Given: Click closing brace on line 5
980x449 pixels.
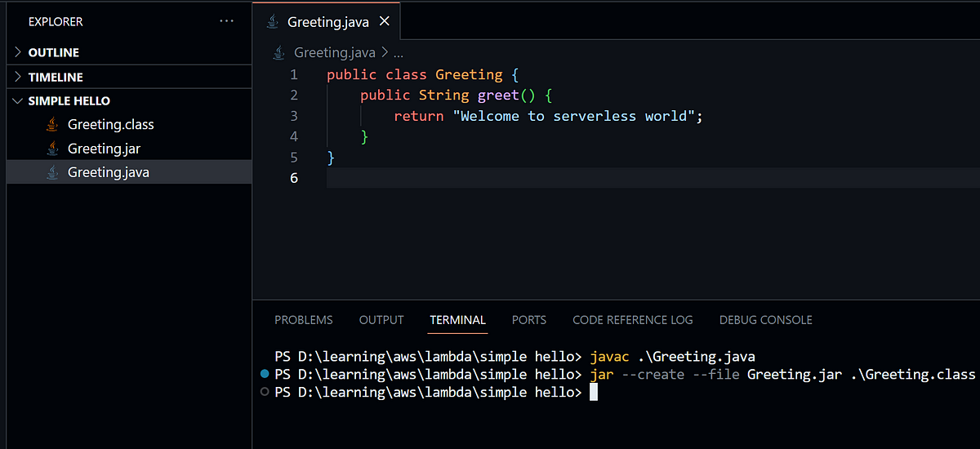Looking at the screenshot, I should [331, 157].
